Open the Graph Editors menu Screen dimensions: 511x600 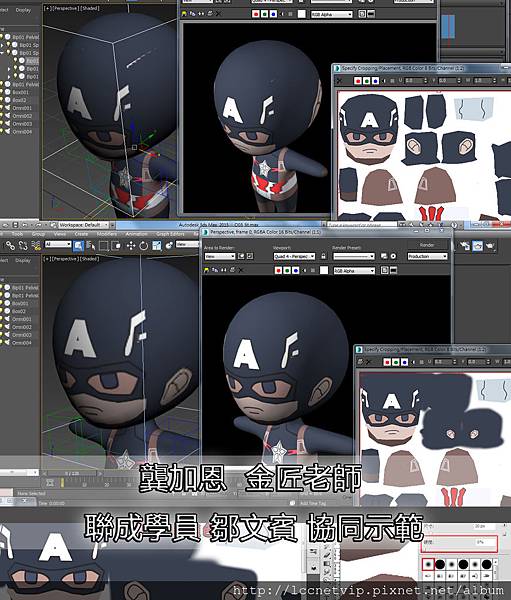click(170, 234)
